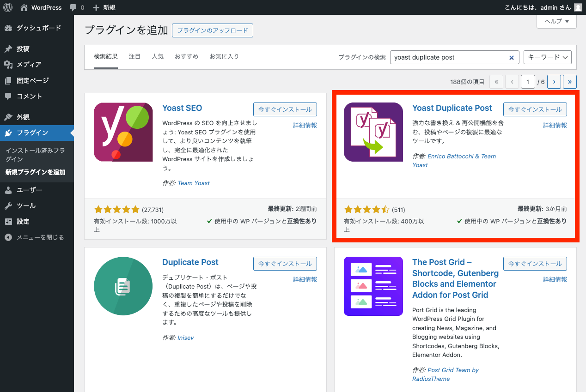
Task: Select 新規プラグインを追加 submenu item
Action: pyautogui.click(x=35, y=172)
